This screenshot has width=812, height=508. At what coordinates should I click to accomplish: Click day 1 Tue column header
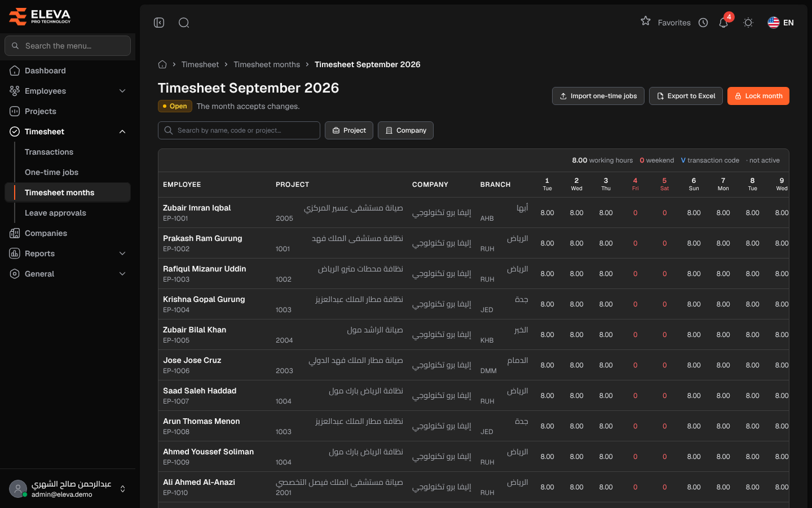547,185
